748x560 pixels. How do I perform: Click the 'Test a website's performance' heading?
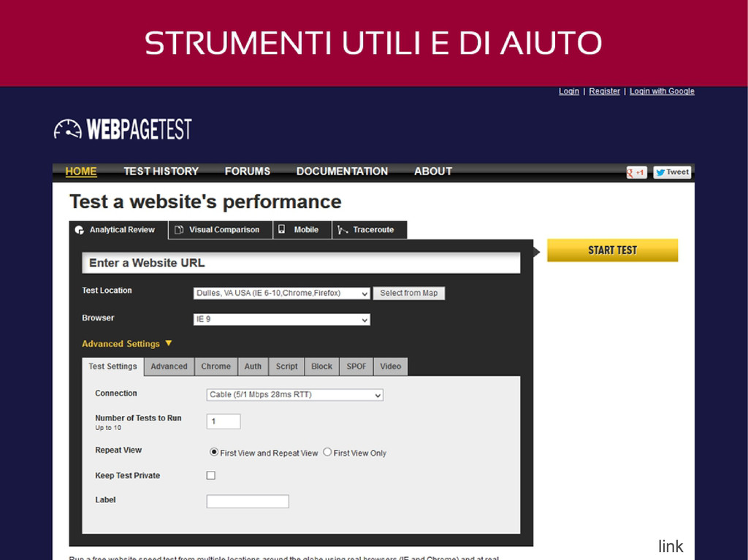[x=205, y=202]
